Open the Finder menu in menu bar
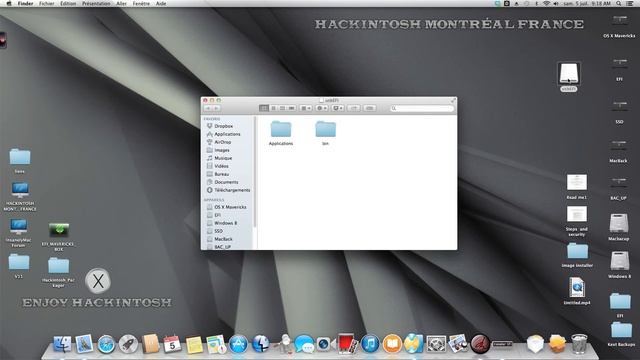The image size is (640, 360). click(x=25, y=3)
